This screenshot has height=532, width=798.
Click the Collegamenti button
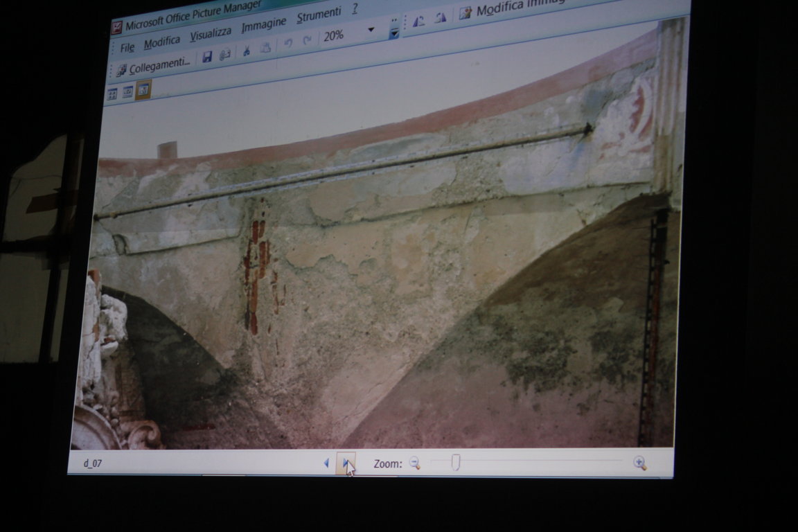click(x=154, y=66)
